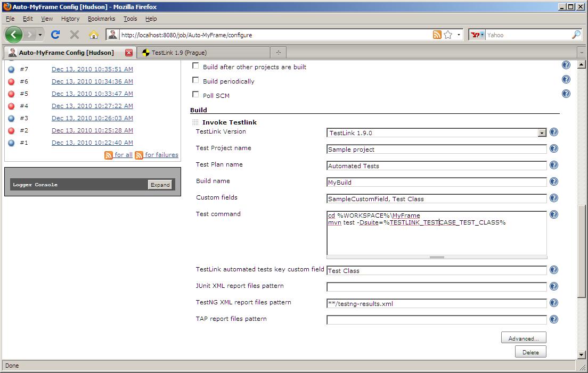Image resolution: width=588 pixels, height=373 pixels.
Task: Open help icon for TestLink Version
Action: click(x=553, y=132)
